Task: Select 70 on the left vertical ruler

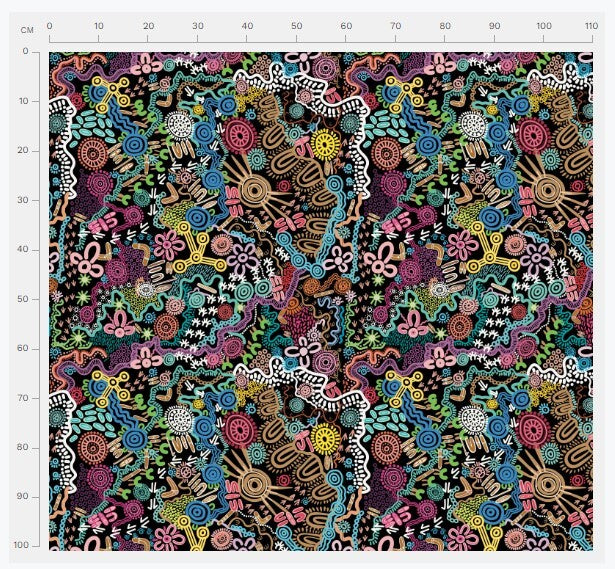Action: click(x=23, y=397)
